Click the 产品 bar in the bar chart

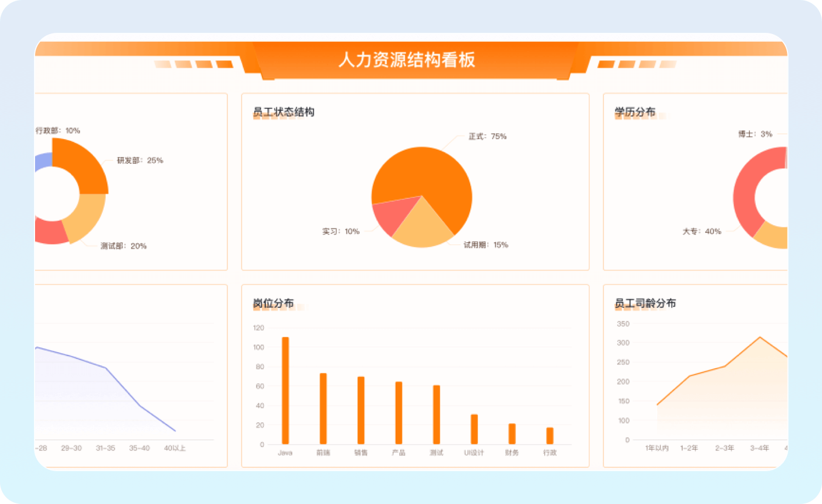click(398, 413)
